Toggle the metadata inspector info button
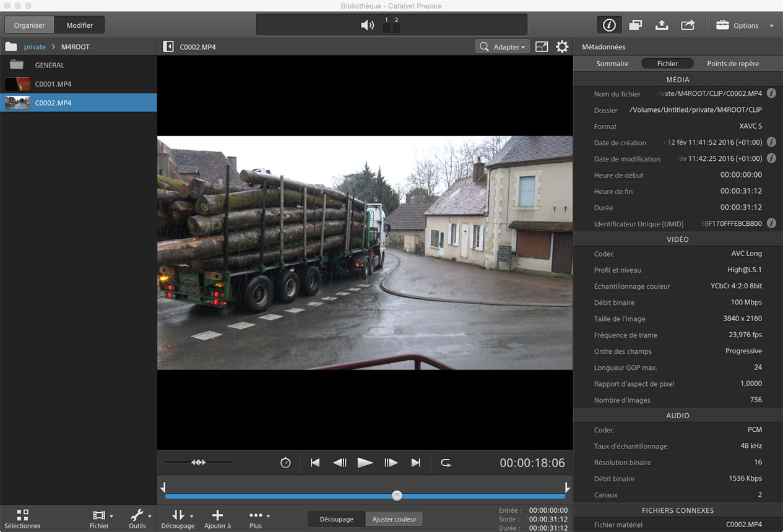783x532 pixels. coord(609,25)
